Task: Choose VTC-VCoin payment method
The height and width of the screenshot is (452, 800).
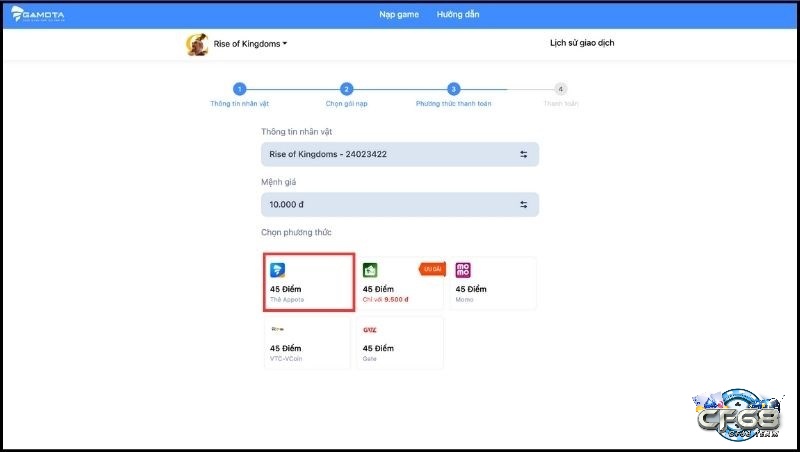Action: pos(307,342)
